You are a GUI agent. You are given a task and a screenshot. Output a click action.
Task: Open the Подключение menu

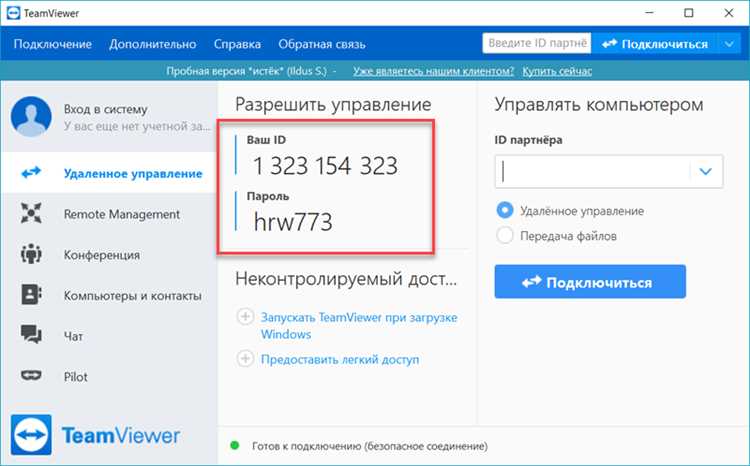(53, 44)
